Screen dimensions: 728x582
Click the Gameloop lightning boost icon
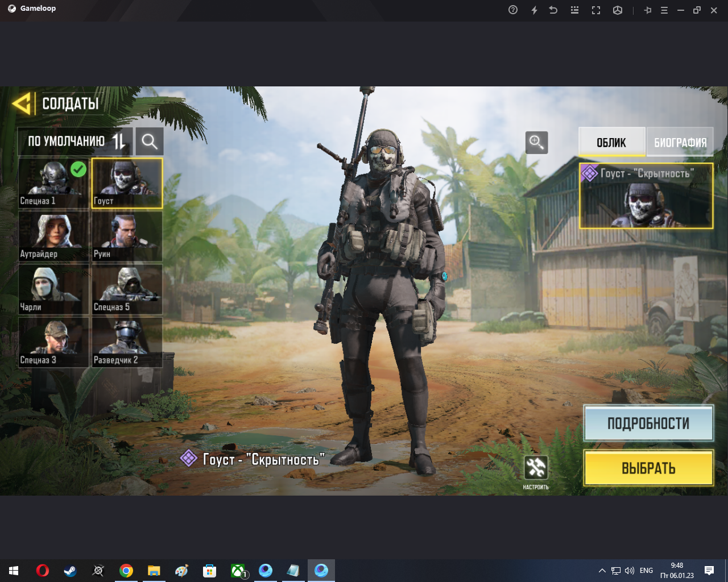pyautogui.click(x=534, y=10)
